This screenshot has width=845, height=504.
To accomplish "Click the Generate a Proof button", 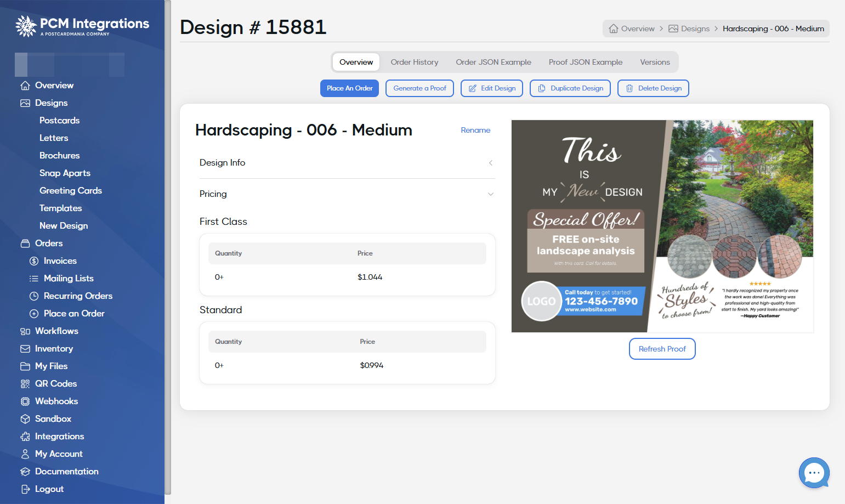I will pyautogui.click(x=419, y=88).
